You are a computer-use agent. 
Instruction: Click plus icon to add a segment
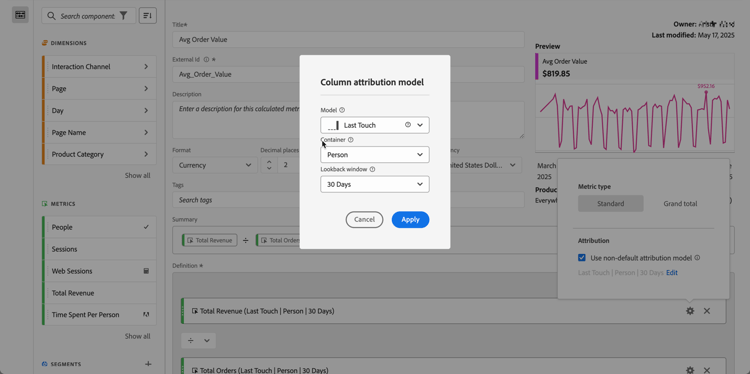(x=148, y=364)
